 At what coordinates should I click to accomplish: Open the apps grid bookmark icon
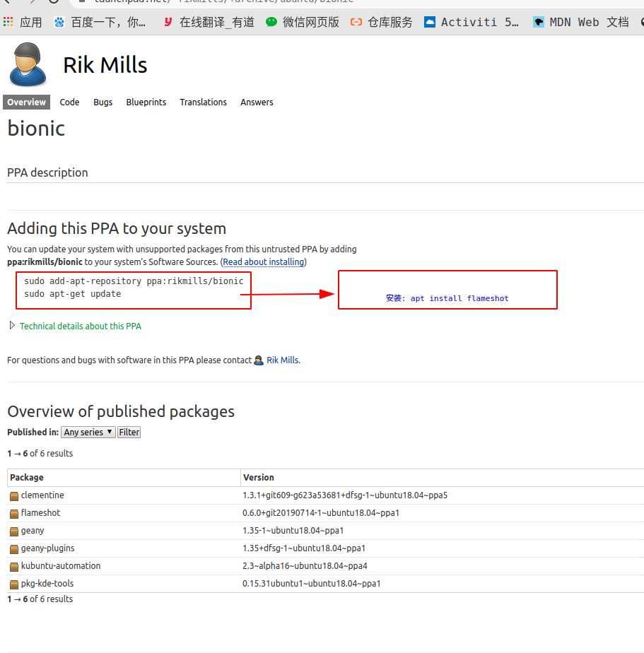click(x=8, y=22)
